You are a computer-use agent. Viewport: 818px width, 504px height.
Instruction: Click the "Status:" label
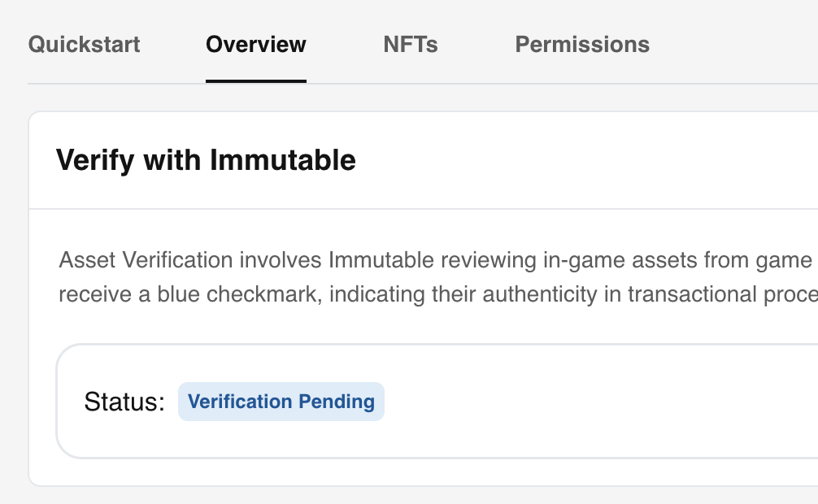124,402
